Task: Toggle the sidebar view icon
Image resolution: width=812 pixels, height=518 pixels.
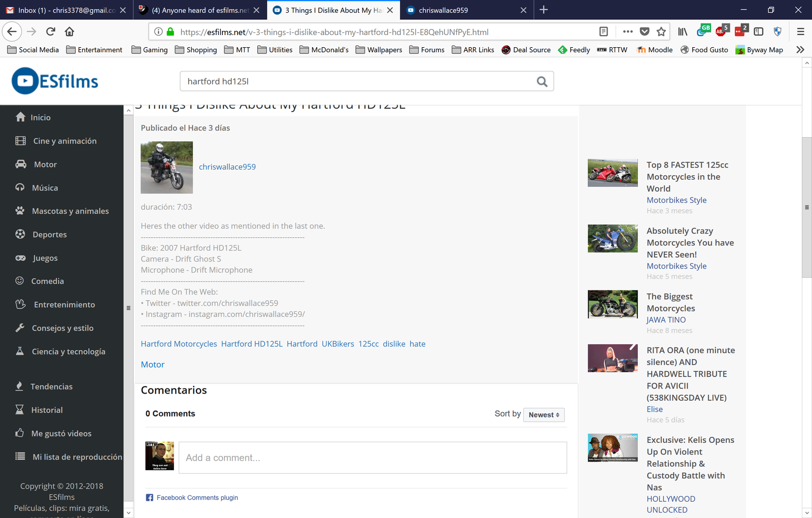Action: (759, 31)
